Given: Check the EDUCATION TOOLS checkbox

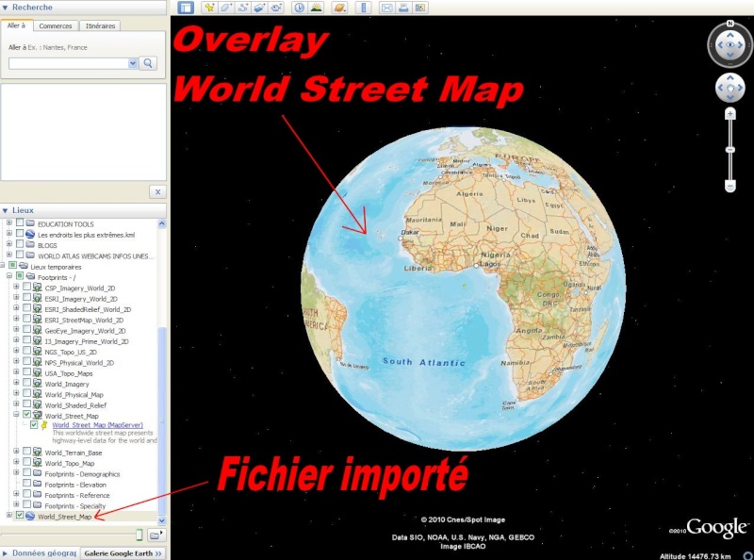Looking at the screenshot, I should click(20, 223).
